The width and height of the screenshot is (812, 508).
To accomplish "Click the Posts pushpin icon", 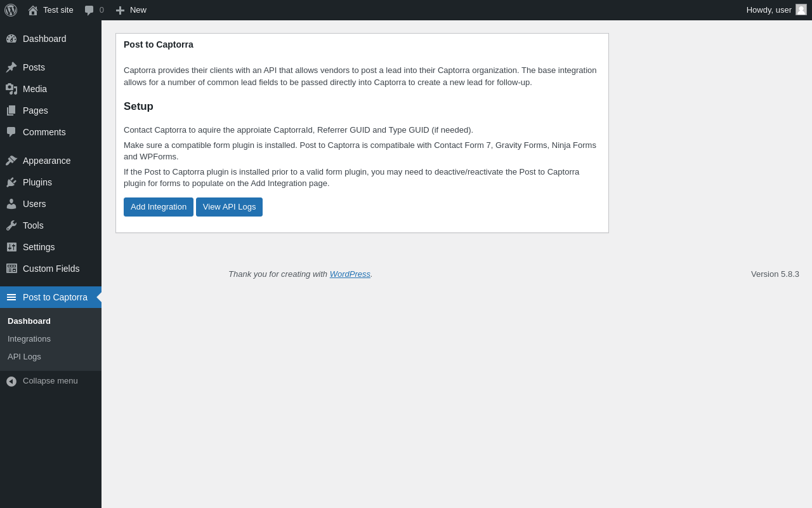I will coord(11,67).
